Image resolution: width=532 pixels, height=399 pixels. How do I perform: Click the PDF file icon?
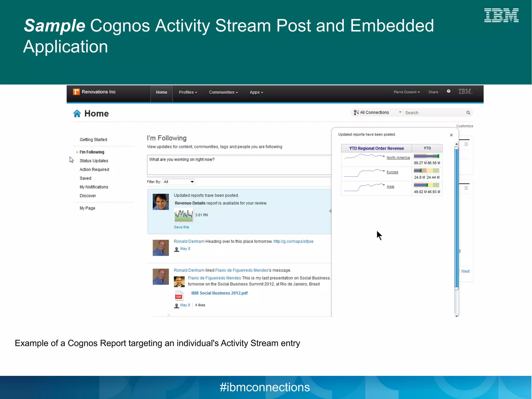(179, 296)
